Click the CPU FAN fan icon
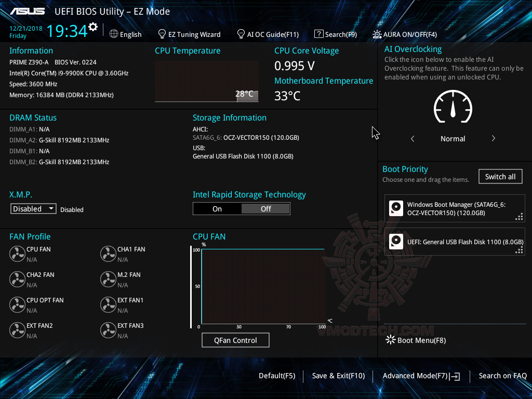This screenshot has height=399, width=532. [17, 254]
